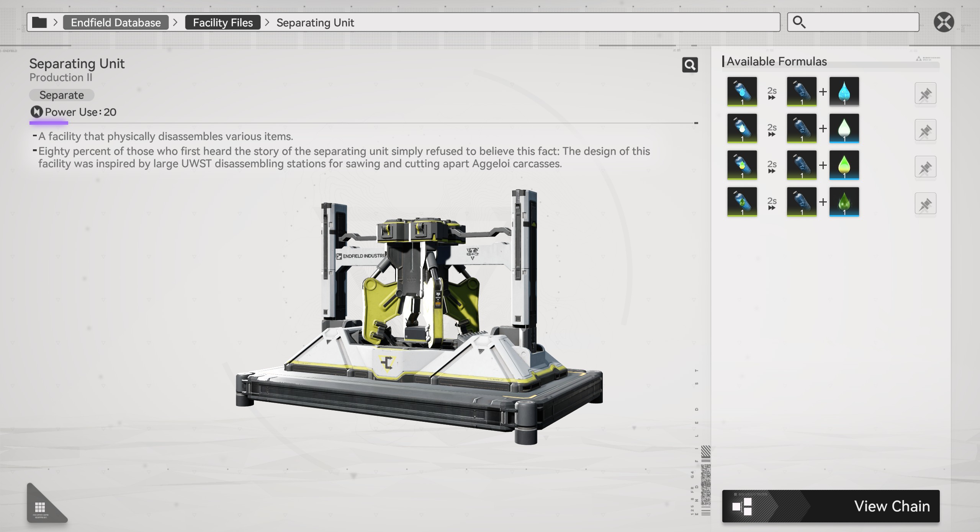This screenshot has width=980, height=532.
Task: Go to Facility Files breadcrumb
Action: 223,23
